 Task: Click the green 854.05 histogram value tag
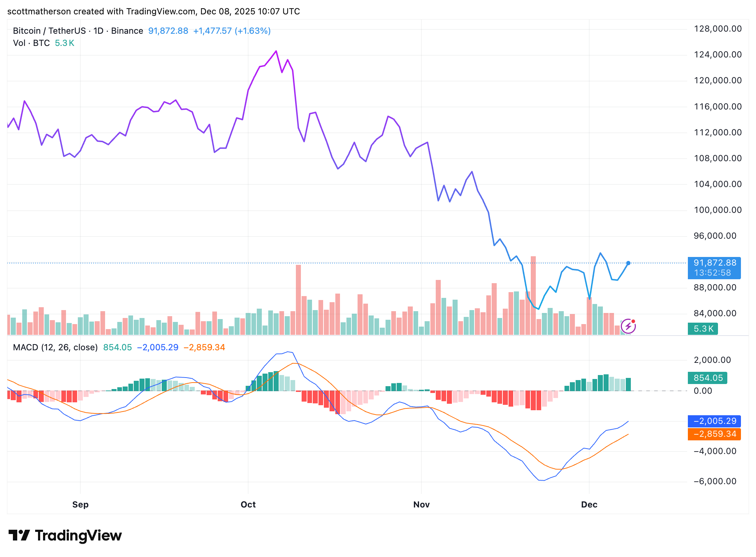coord(708,378)
